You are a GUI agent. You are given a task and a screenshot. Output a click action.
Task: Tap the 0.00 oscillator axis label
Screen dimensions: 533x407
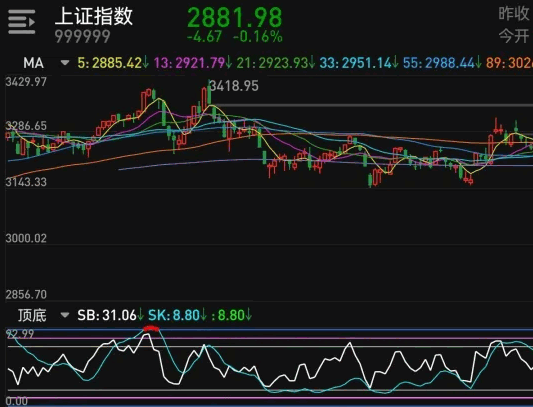pos(17,401)
